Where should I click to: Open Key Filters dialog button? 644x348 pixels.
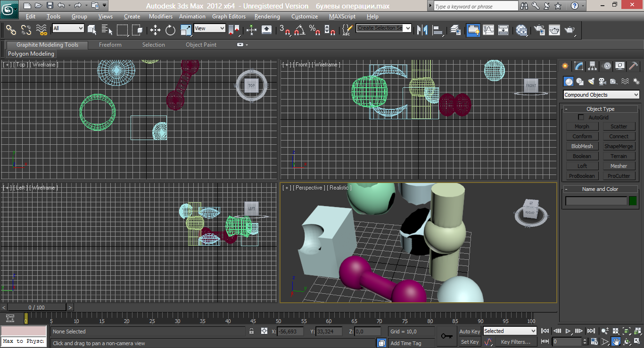(x=515, y=342)
